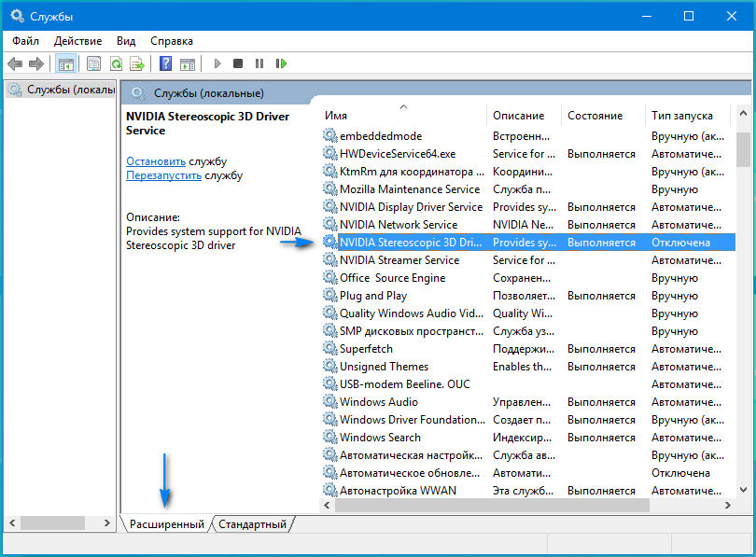Click the Перезапустить service link

point(163,175)
